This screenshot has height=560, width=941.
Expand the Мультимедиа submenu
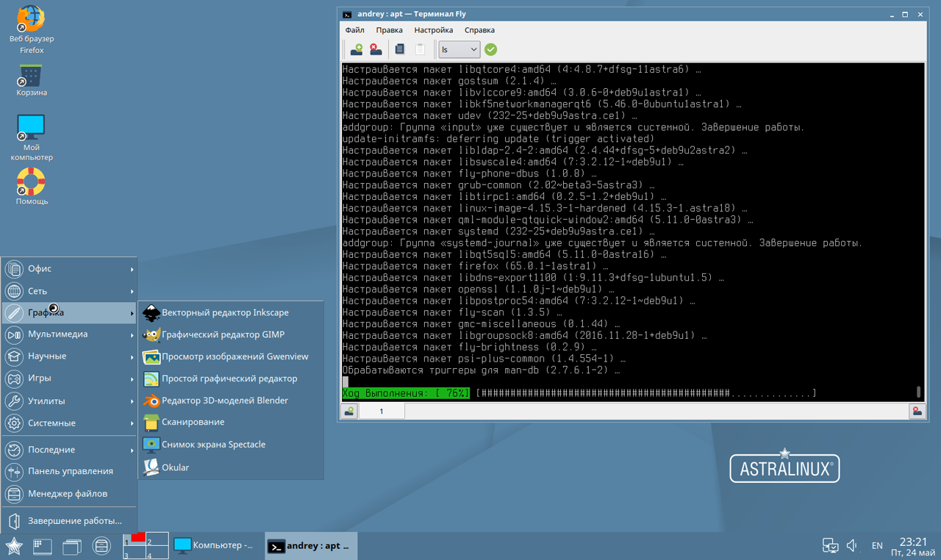click(70, 334)
